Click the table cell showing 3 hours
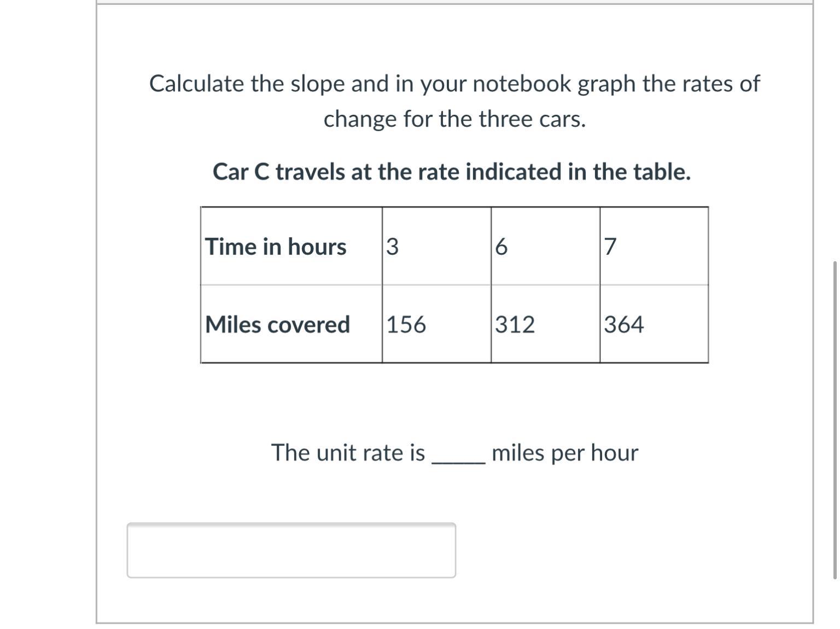The height and width of the screenshot is (629, 840). tap(436, 246)
